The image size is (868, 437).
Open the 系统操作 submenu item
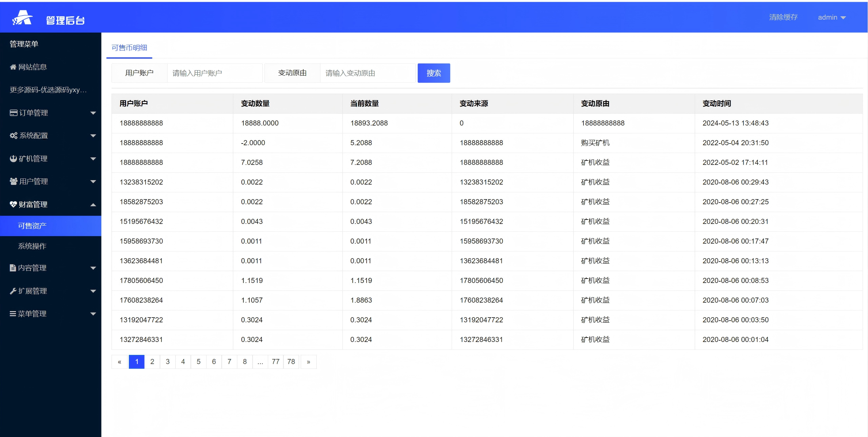click(x=32, y=246)
